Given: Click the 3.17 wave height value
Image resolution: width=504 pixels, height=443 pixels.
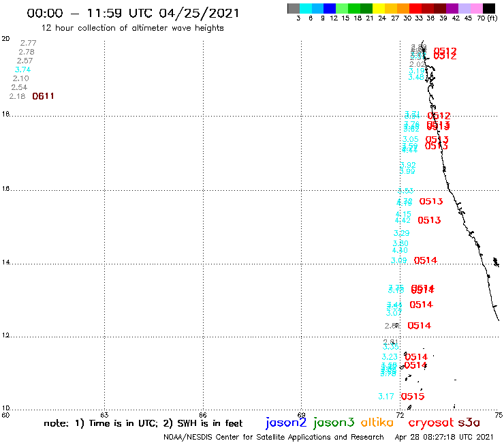Looking at the screenshot, I should click(x=386, y=397).
